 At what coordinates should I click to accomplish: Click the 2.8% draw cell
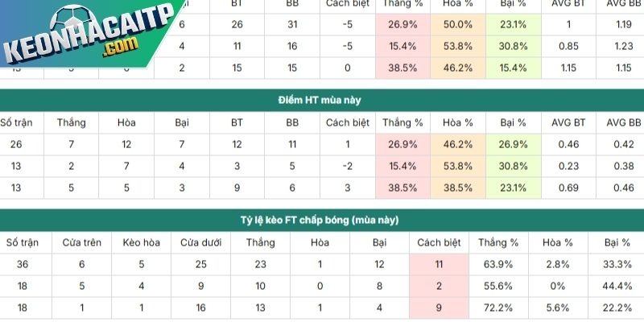[x=557, y=264]
